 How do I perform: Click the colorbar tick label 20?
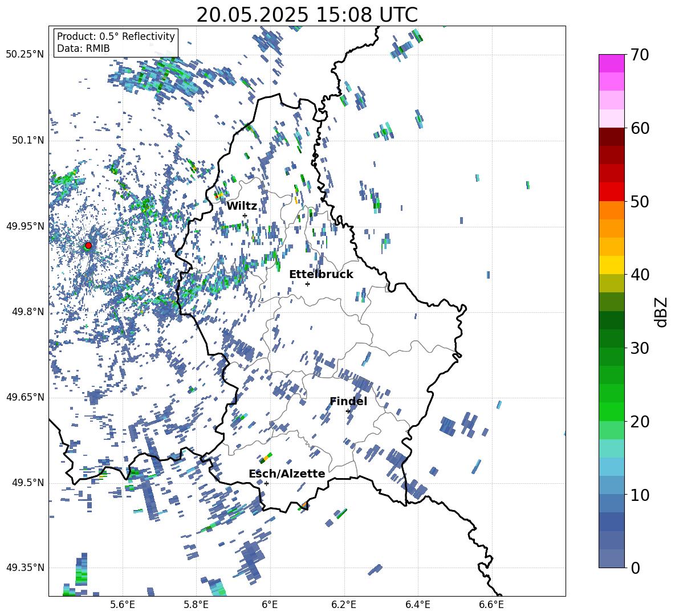[x=640, y=422]
